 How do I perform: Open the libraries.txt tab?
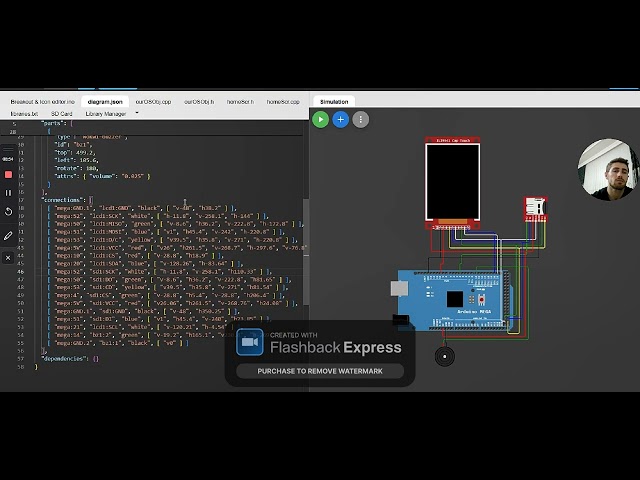point(24,113)
